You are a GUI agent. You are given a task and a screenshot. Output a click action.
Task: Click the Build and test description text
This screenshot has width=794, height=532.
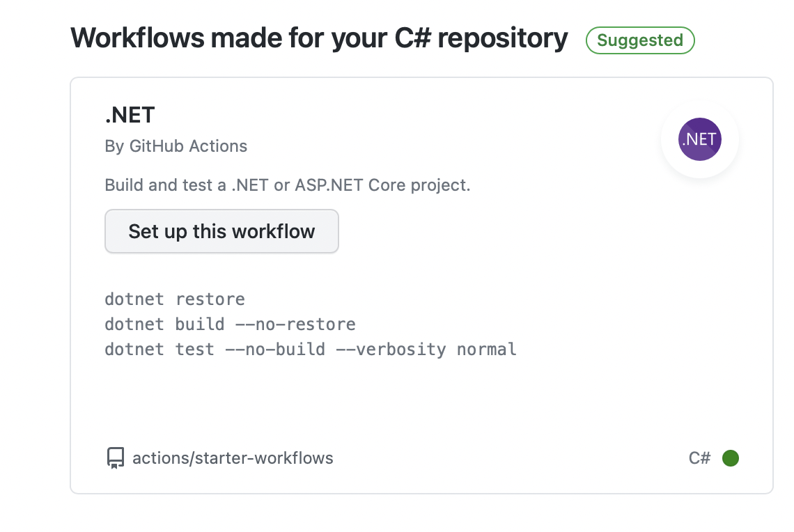pos(287,185)
